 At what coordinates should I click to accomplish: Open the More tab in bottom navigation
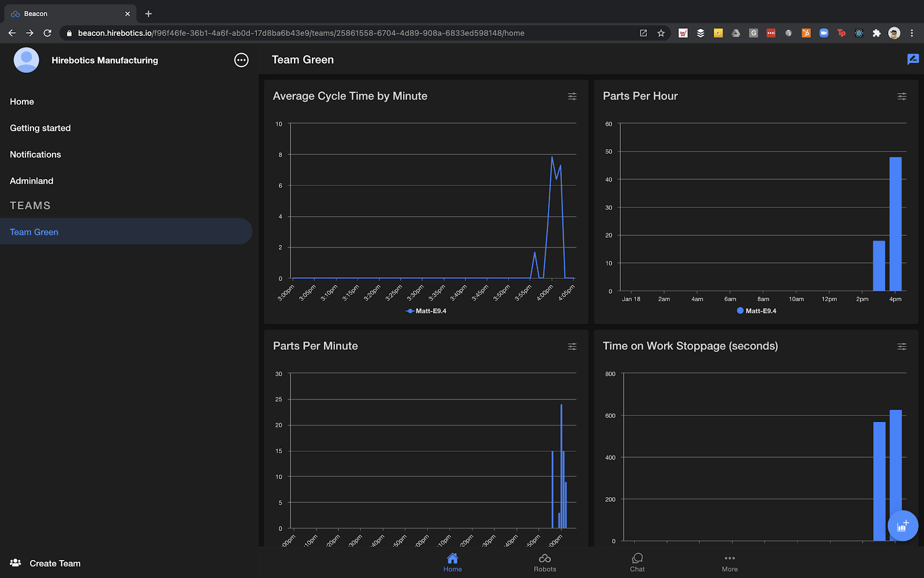(729, 562)
